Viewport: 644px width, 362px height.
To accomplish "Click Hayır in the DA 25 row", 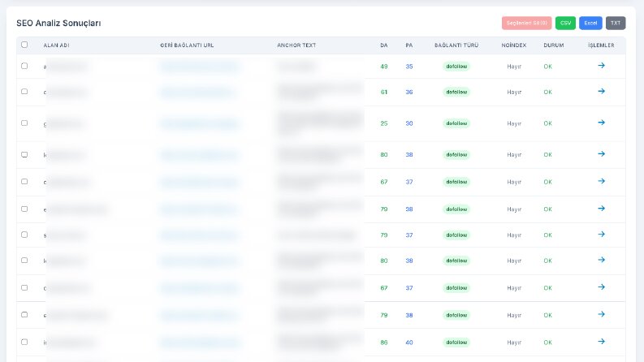I will 514,123.
